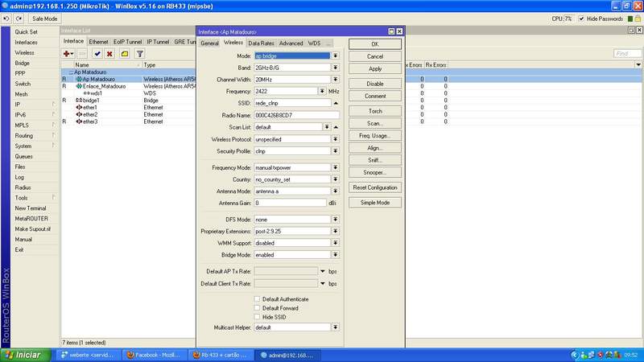The height and width of the screenshot is (362, 644).
Task: Open the Channel Width dropdown arrow
Action: 336,79
